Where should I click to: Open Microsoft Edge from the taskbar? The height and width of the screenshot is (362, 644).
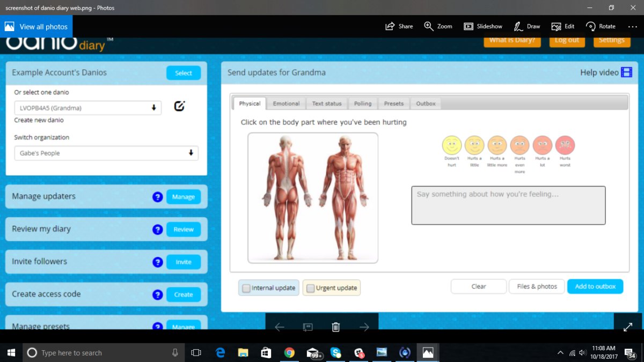pyautogui.click(x=220, y=352)
